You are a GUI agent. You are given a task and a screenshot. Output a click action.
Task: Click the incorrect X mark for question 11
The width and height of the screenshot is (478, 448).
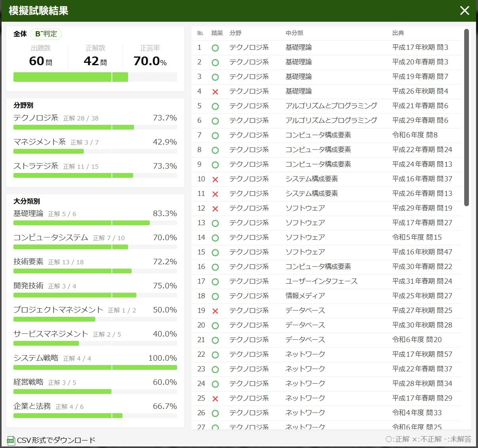tap(215, 194)
